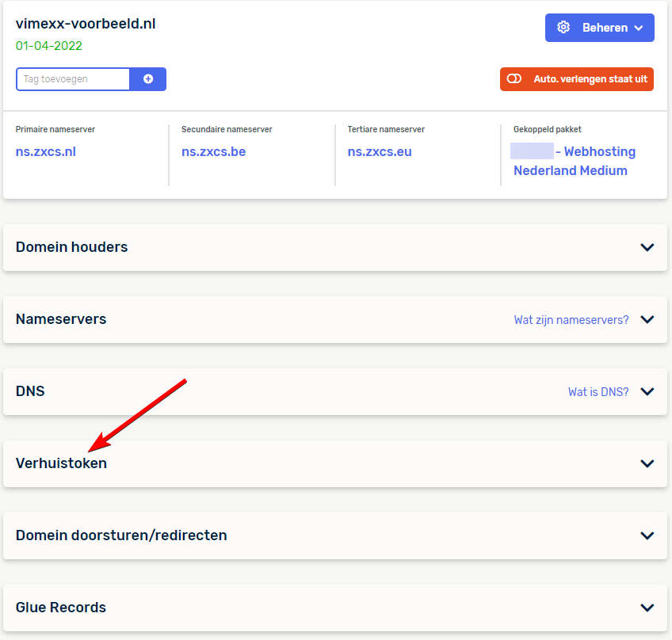Open the 'Wat is DNS?' help link
The width and height of the screenshot is (672, 640).
598,392
